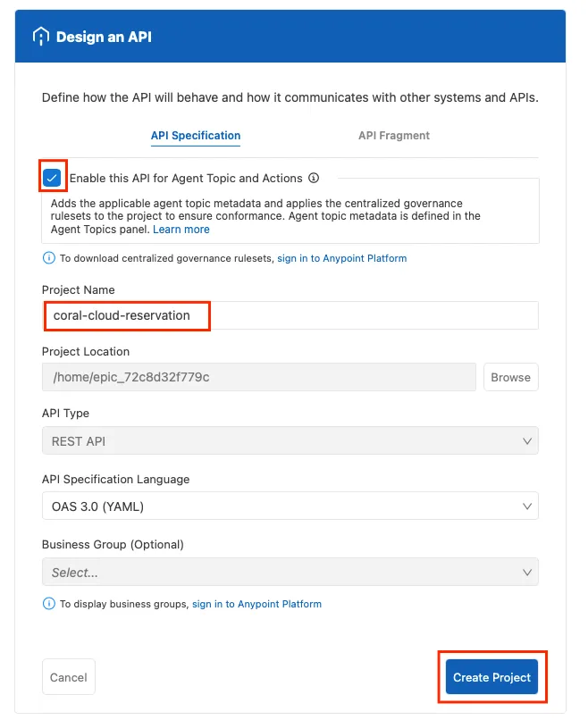Open the API Type dropdown
The image size is (588, 720).
[290, 441]
